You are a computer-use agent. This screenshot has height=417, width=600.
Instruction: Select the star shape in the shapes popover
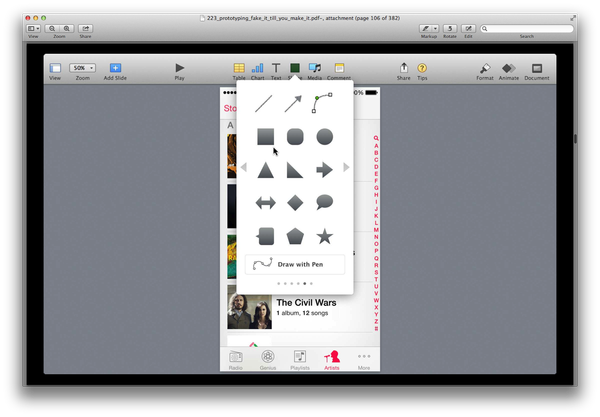[x=324, y=236]
